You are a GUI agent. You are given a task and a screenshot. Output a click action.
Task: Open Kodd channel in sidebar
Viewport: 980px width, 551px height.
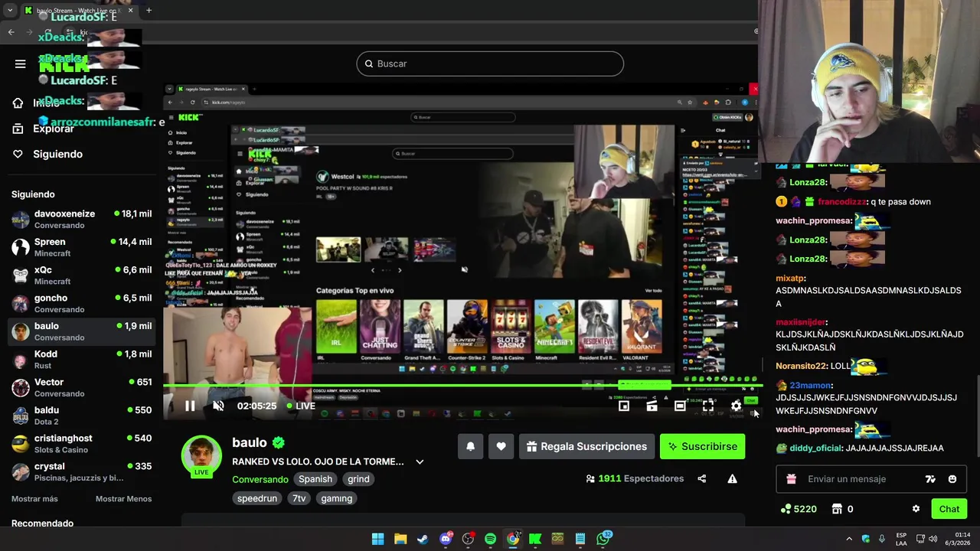tap(81, 360)
